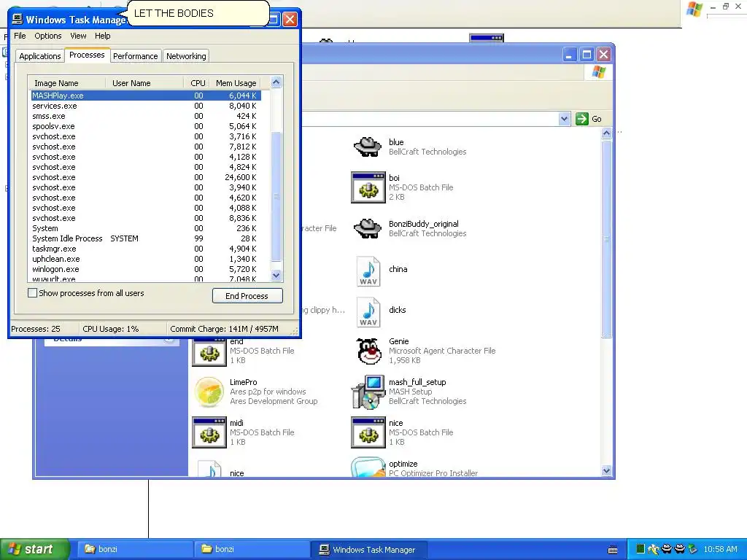Click the taskbar clock showing 10:58 AM

coord(720,549)
